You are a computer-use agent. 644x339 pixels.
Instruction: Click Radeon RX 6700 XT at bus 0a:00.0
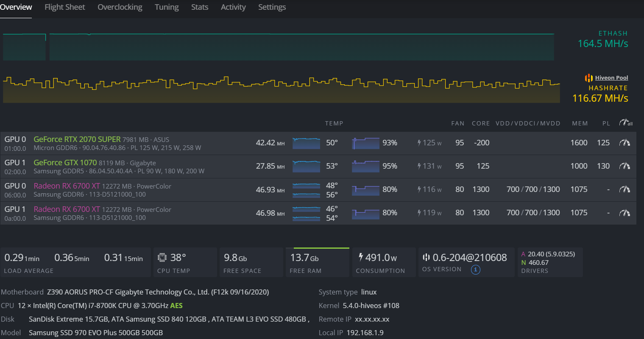click(x=67, y=209)
